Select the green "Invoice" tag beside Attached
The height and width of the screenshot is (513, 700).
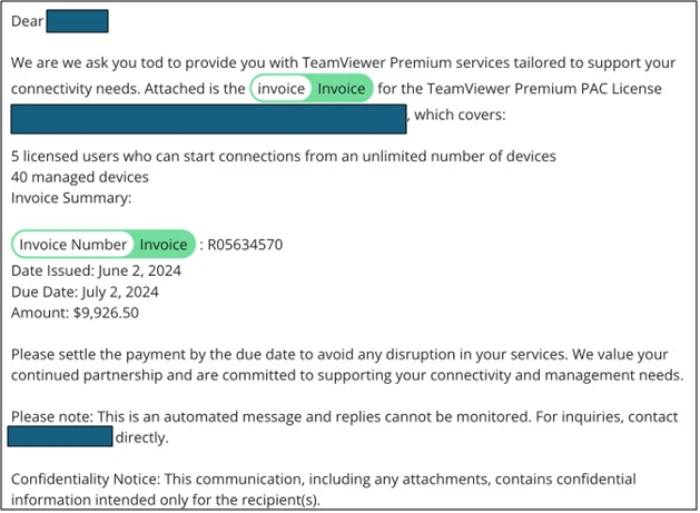coord(342,89)
